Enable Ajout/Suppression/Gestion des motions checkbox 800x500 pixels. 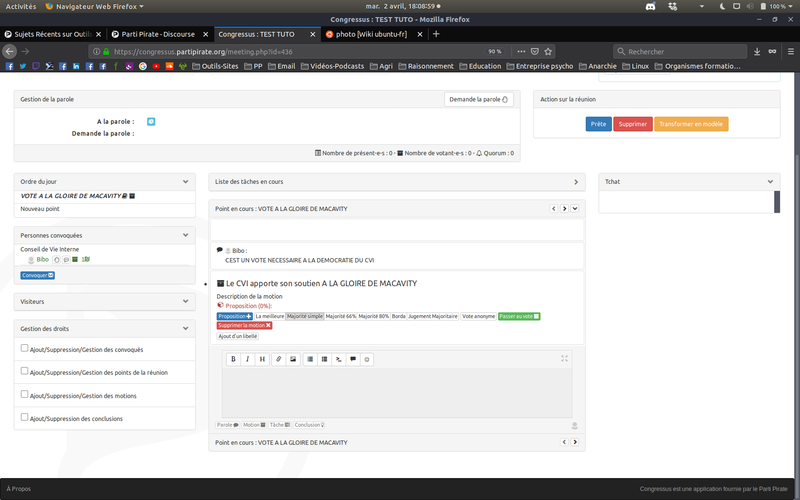click(25, 394)
